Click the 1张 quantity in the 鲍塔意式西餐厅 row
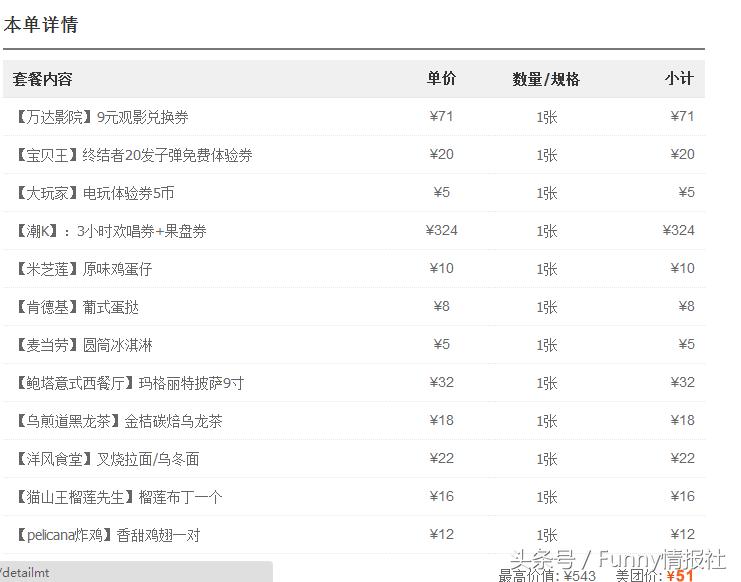Screen dimensions: 741x582 [547, 384]
